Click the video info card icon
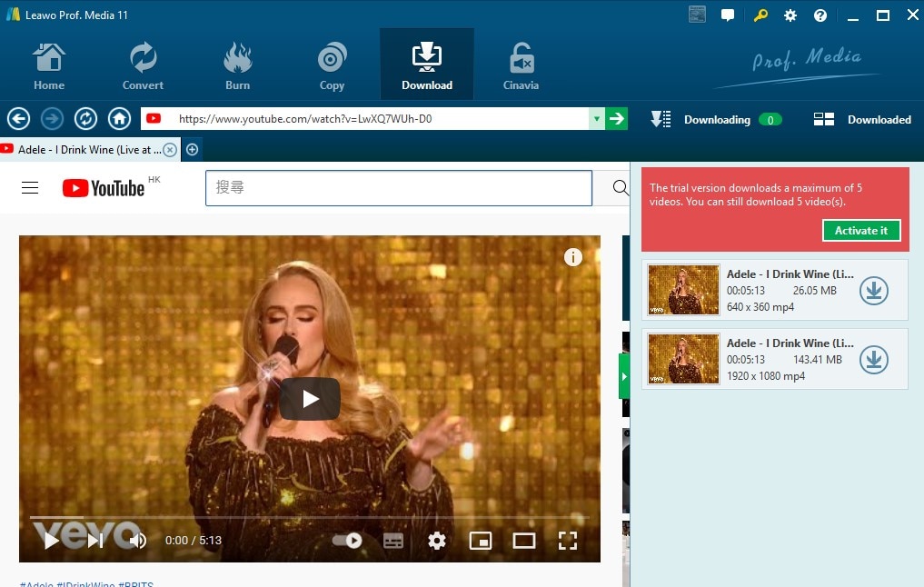This screenshot has height=587, width=924. pos(572,257)
